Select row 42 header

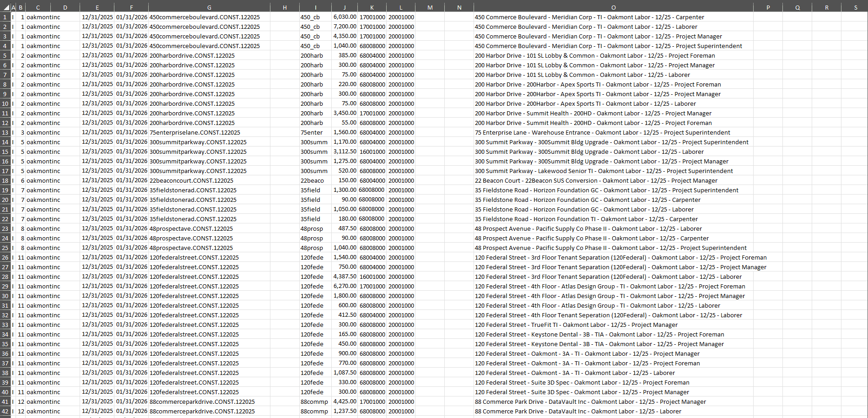pyautogui.click(x=5, y=411)
